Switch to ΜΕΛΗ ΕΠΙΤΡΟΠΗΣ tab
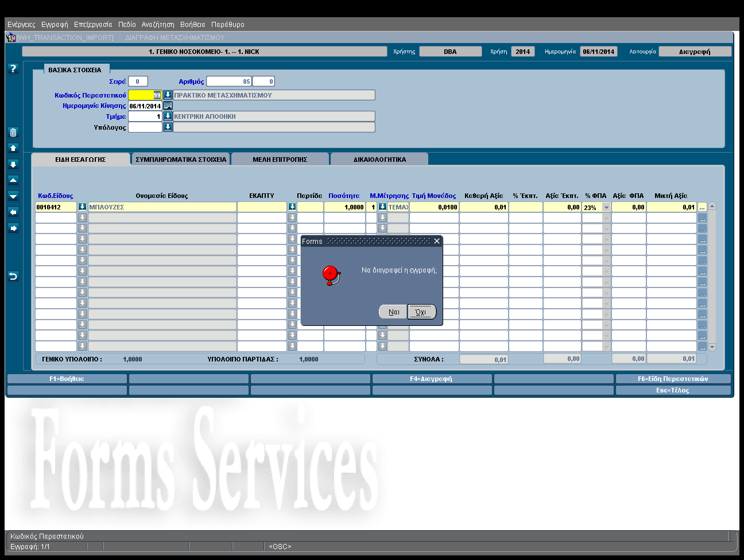This screenshot has width=744, height=560. tap(280, 159)
